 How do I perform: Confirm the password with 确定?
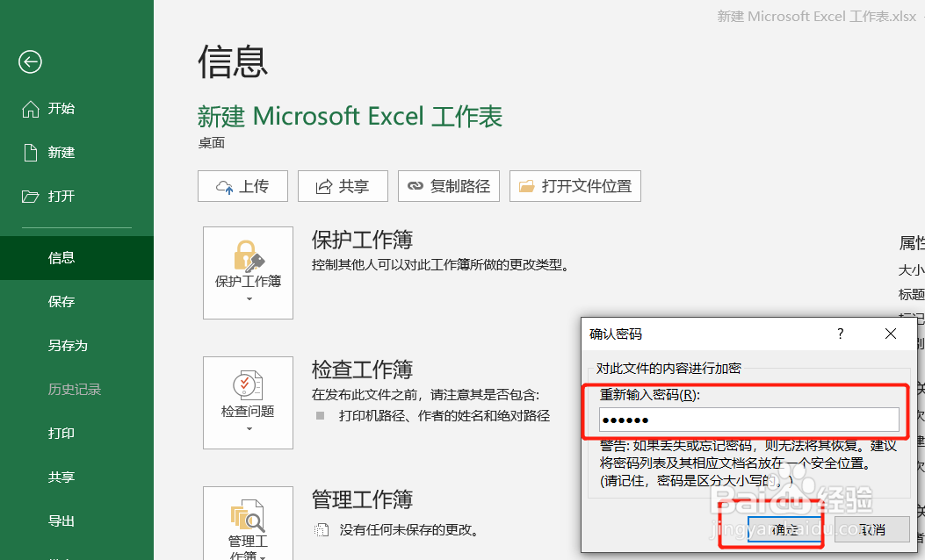784,529
